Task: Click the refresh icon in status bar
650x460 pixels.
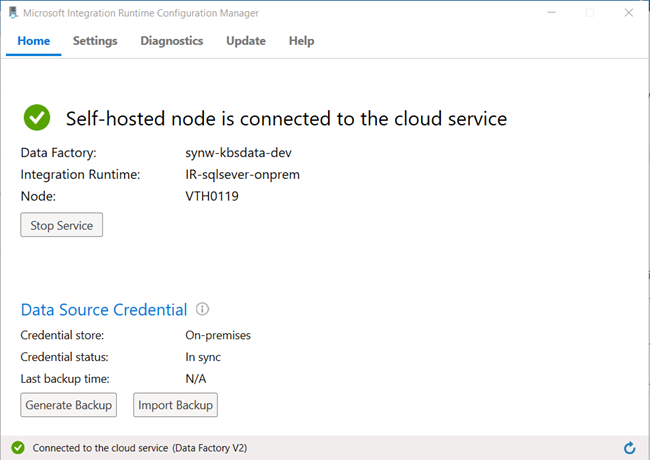Action: tap(630, 448)
